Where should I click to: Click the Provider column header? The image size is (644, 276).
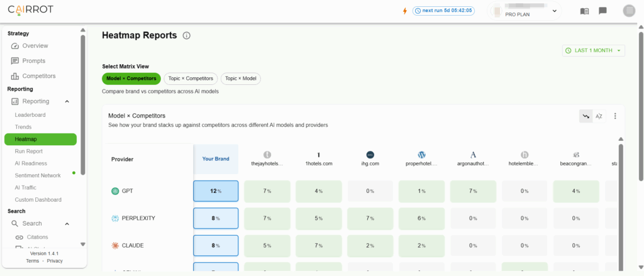point(123,159)
